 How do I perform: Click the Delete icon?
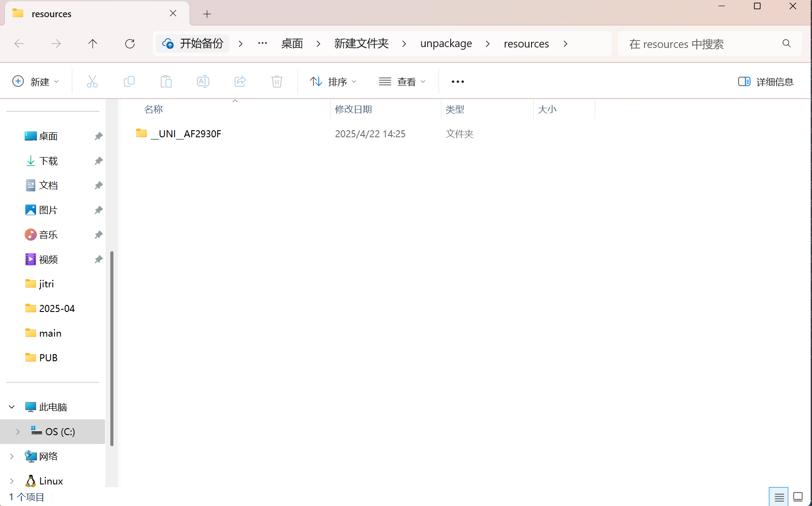pyautogui.click(x=277, y=81)
